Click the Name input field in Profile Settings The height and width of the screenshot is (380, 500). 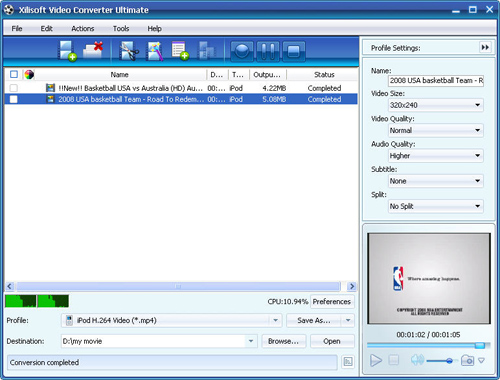[x=436, y=81]
